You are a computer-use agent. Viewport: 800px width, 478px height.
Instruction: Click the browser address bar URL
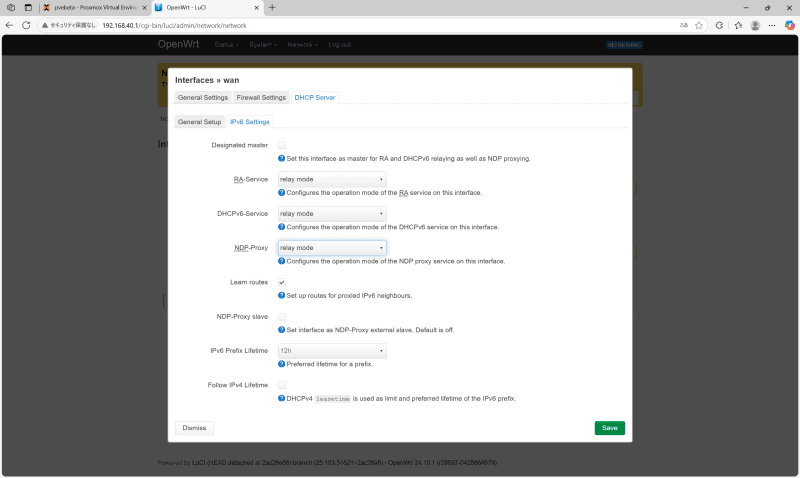(x=174, y=25)
